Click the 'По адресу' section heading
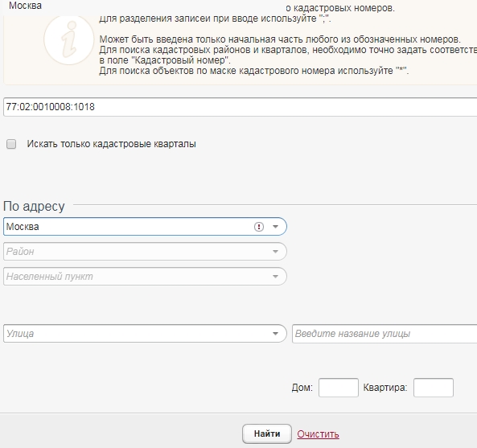This screenshot has height=448, width=477. (x=34, y=207)
